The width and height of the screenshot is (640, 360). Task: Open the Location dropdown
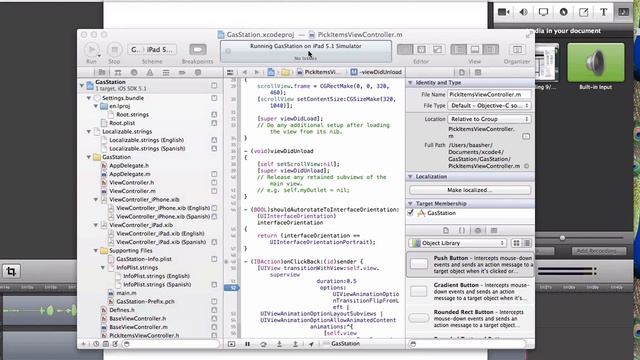[x=489, y=119]
